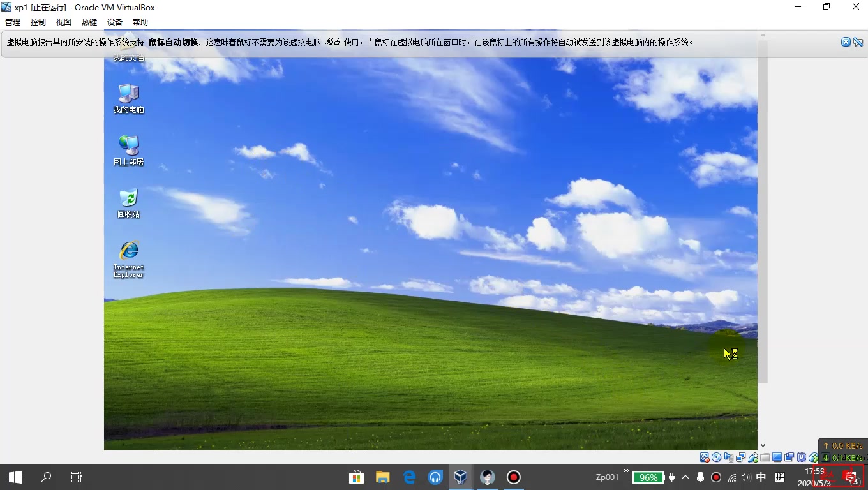Click the USB devices status icon

click(752, 457)
